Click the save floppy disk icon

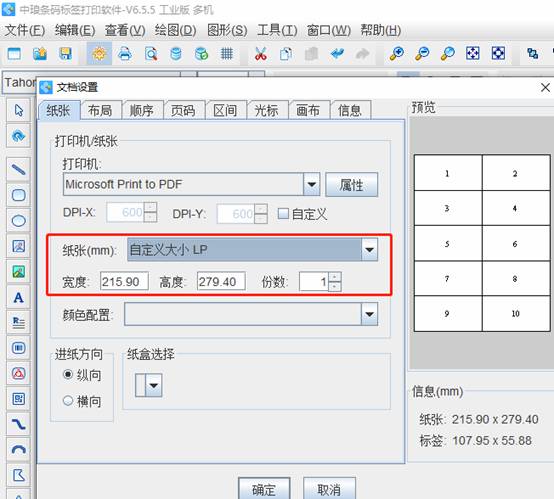(x=65, y=54)
